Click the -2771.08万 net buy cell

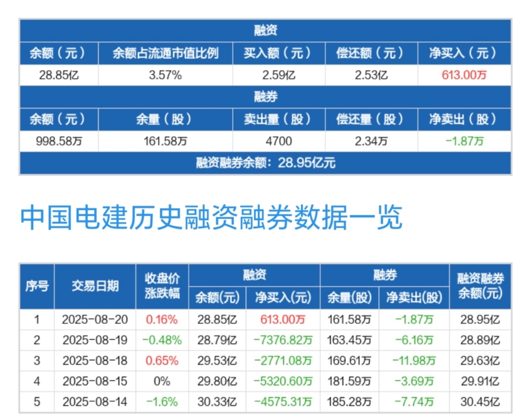(283, 361)
